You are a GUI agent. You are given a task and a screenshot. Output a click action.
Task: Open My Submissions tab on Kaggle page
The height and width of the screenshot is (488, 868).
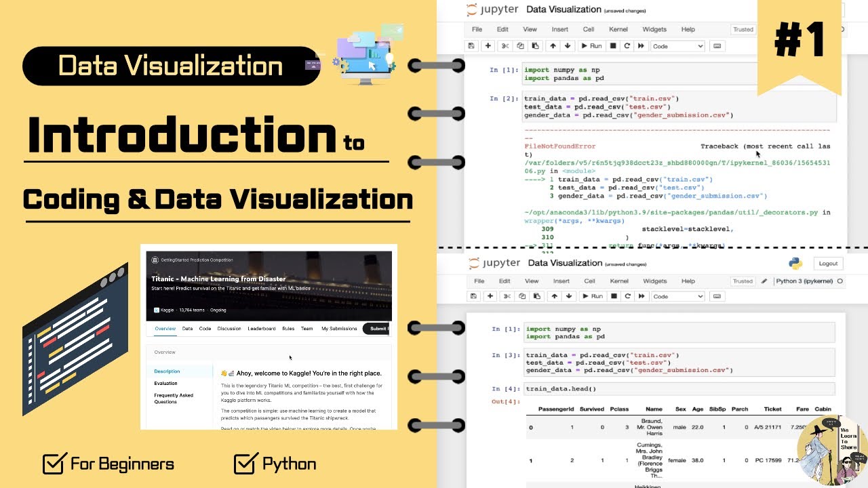(339, 329)
